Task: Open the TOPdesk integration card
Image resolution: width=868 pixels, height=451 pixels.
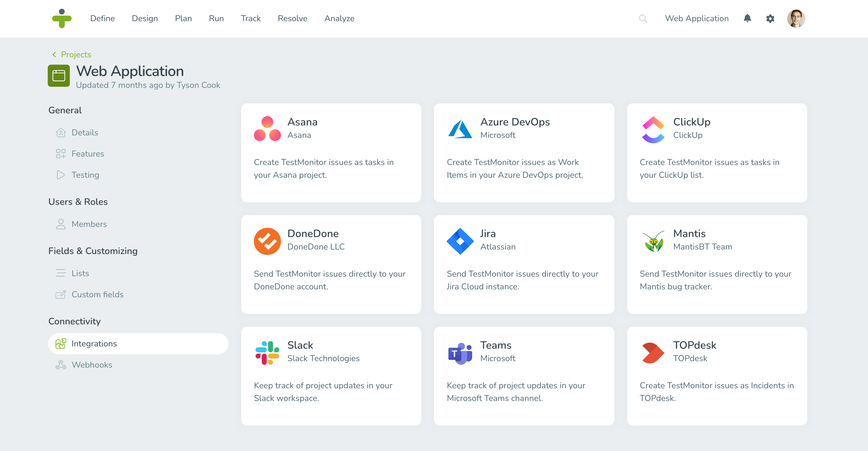Action: pos(717,376)
